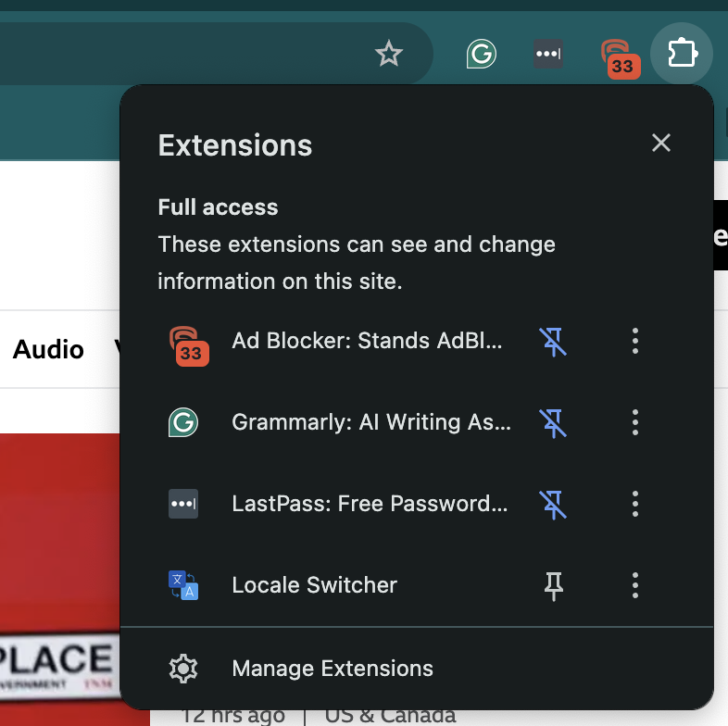Pin Locale Switcher to the toolbar

click(554, 585)
